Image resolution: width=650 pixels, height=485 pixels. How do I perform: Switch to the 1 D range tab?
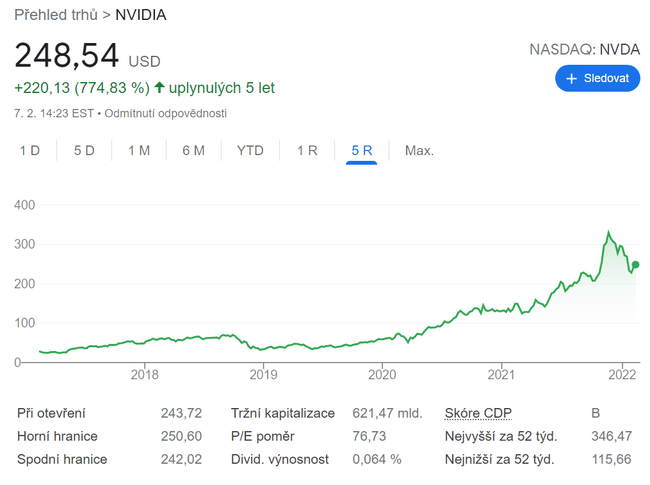click(30, 151)
